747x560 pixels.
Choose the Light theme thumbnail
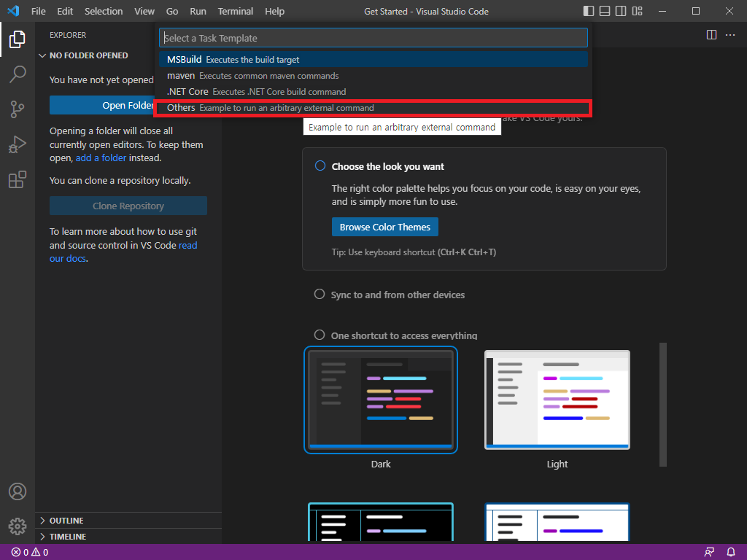[x=557, y=400]
